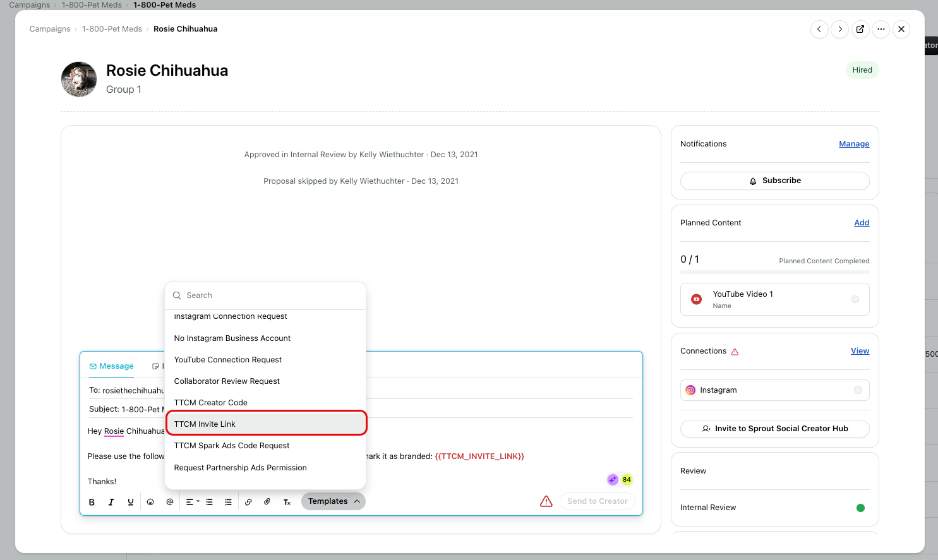
Task: Click the Send to Creator button
Action: (597, 501)
